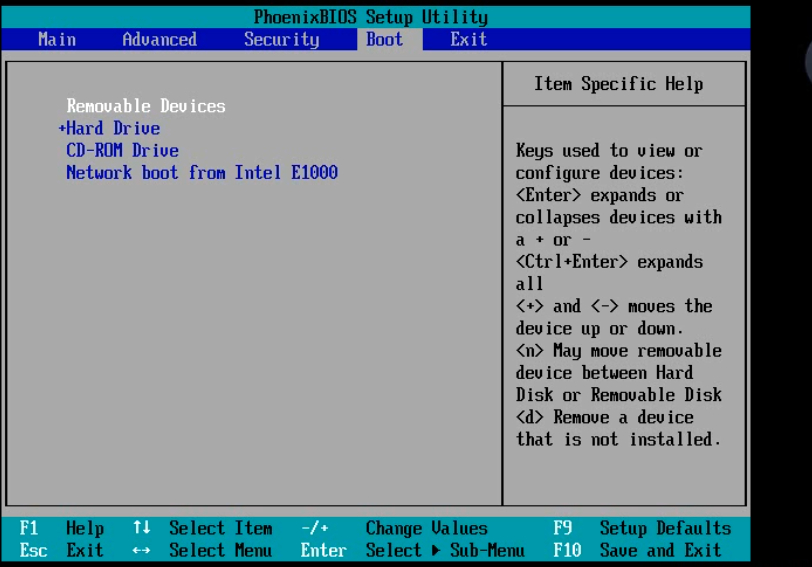
Task: Select the CD-ROM Drive boot entry
Action: coord(122,150)
